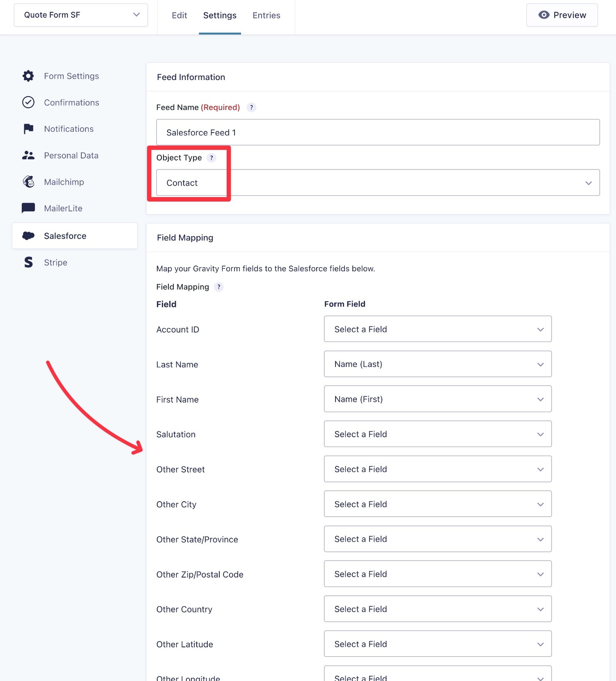Click the Form Field column header
616x681 pixels.
(x=345, y=304)
